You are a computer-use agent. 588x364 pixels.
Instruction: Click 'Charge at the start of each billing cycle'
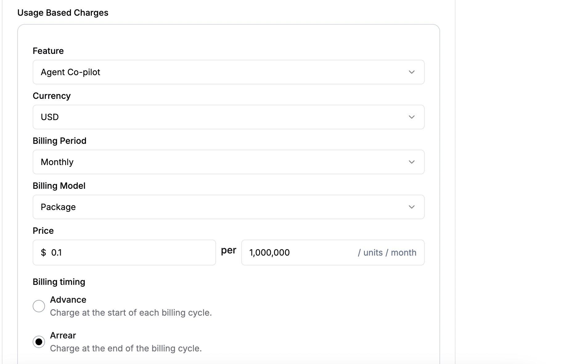coord(131,313)
